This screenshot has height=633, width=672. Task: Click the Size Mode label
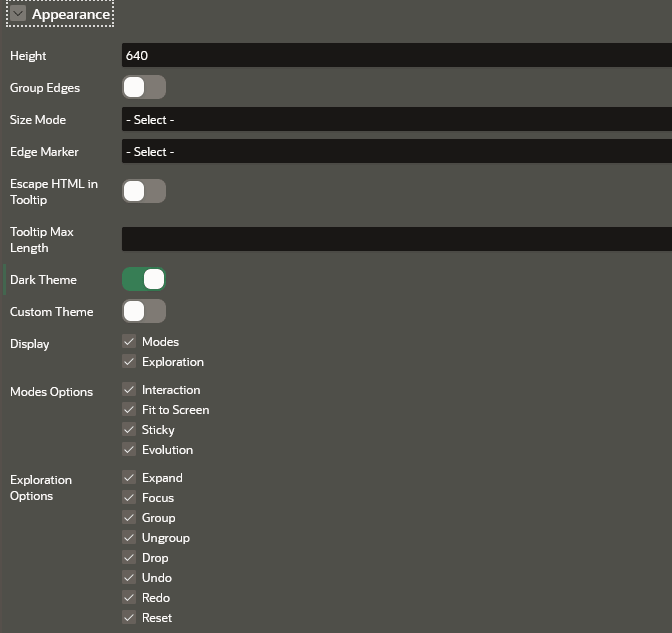(38, 120)
